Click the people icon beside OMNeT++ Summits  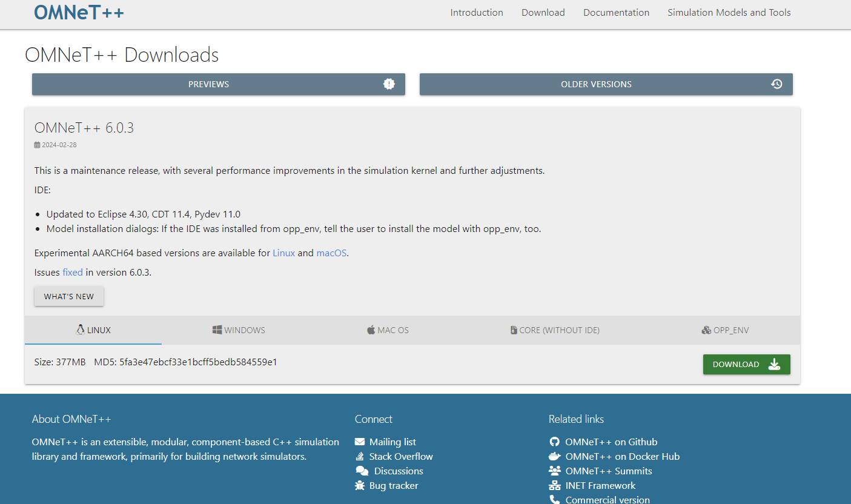click(x=555, y=471)
